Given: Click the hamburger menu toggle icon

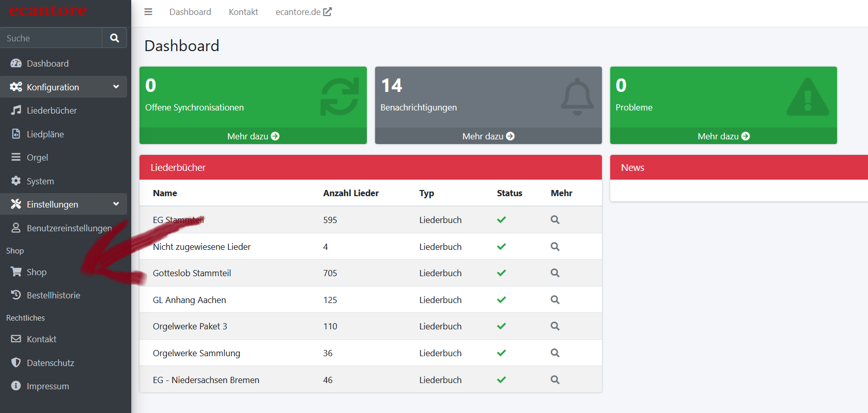Looking at the screenshot, I should click(x=148, y=12).
